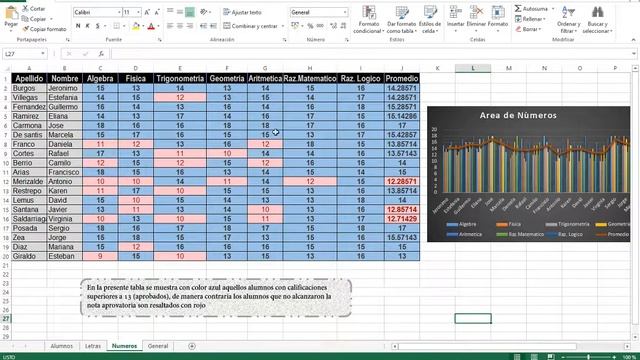The width and height of the screenshot is (640, 360).
Task: Open Autosuma dropdown arrow
Action: [553, 9]
